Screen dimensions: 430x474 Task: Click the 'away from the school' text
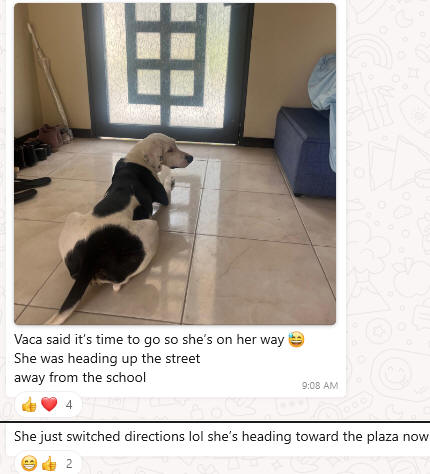click(x=80, y=378)
